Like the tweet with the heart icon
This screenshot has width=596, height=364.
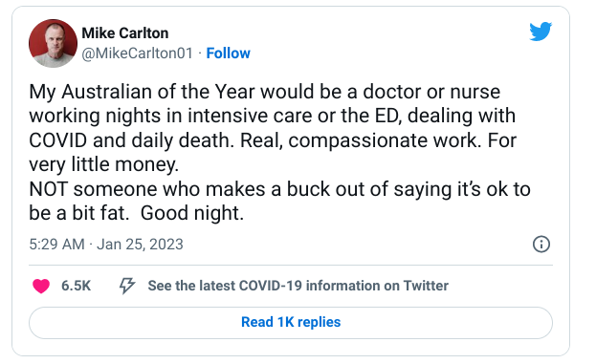click(41, 286)
